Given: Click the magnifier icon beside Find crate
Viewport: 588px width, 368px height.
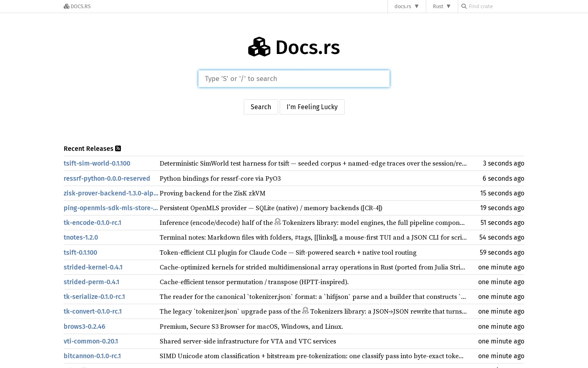Looking at the screenshot, I should tap(464, 6).
